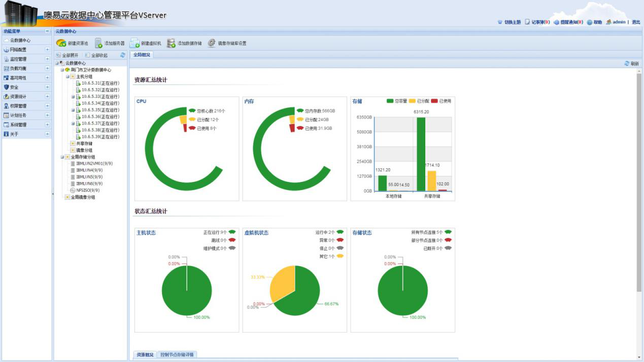The image size is (644, 362).
Task: Click the 添加数据存储 toolbar icon
Action: [x=171, y=44]
